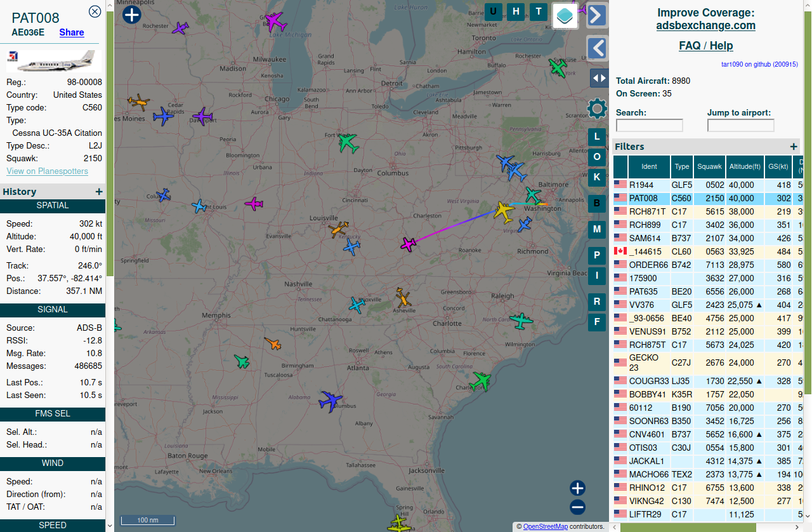Screen dimensions: 812x532
Task: Click the PAT008 aircraft photo thumbnail
Action: (54, 62)
